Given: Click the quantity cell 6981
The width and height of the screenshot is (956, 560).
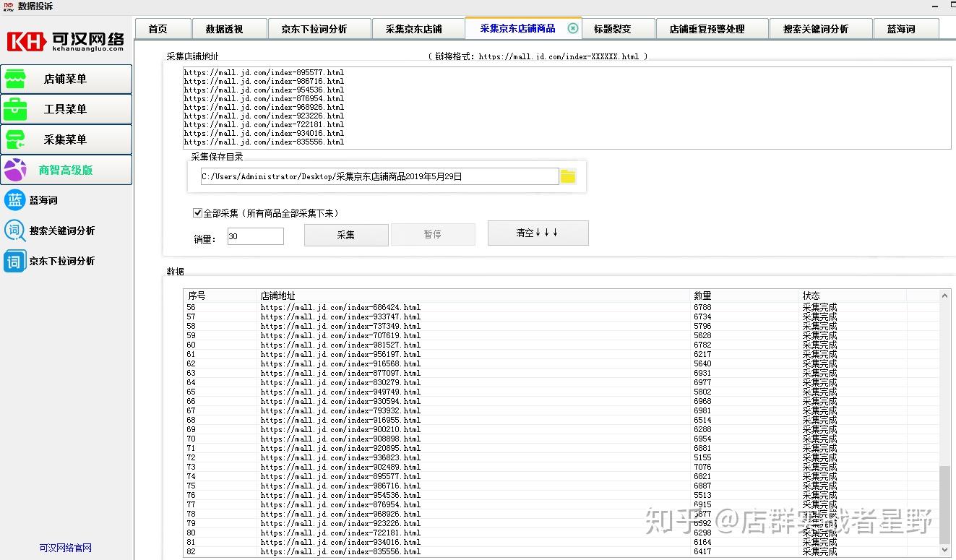Looking at the screenshot, I should [x=702, y=410].
